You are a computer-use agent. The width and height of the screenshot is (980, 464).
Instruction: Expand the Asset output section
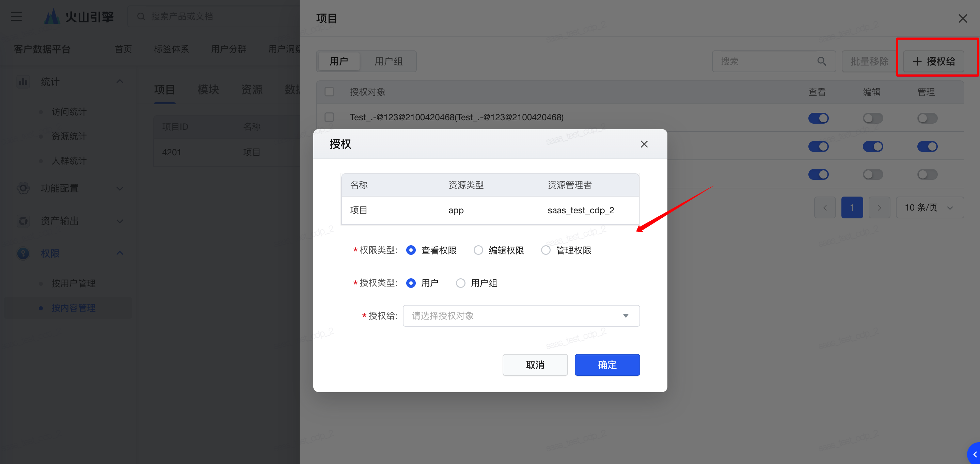(120, 221)
